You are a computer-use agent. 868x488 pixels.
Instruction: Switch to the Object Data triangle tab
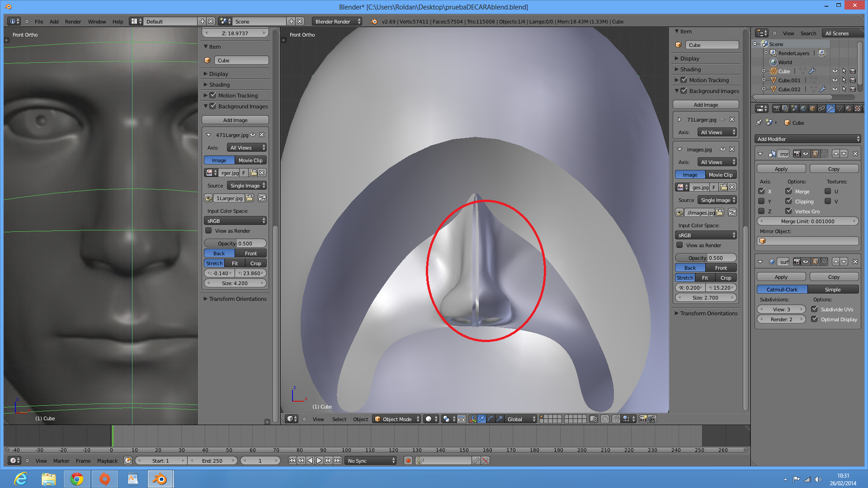pos(840,108)
